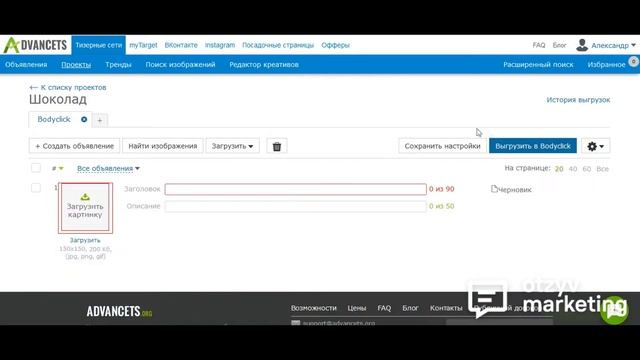The height and width of the screenshot is (360, 640).
Task: Go to Проекты menu item
Action: pyautogui.click(x=76, y=64)
